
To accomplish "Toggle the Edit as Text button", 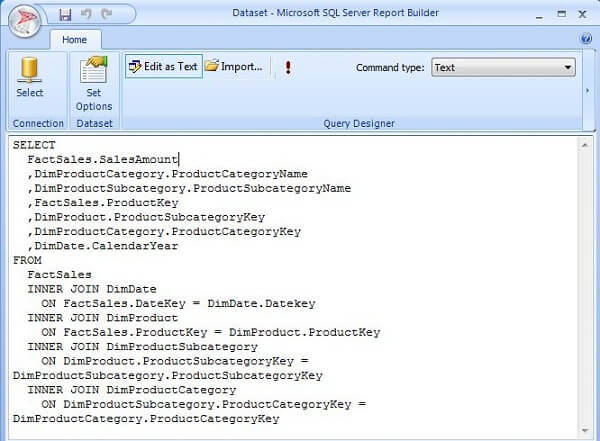I will point(163,67).
